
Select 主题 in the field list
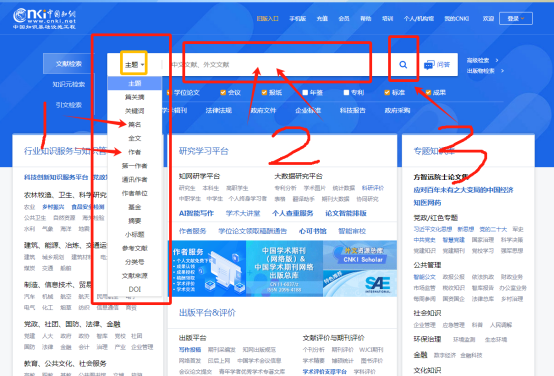[x=135, y=83]
